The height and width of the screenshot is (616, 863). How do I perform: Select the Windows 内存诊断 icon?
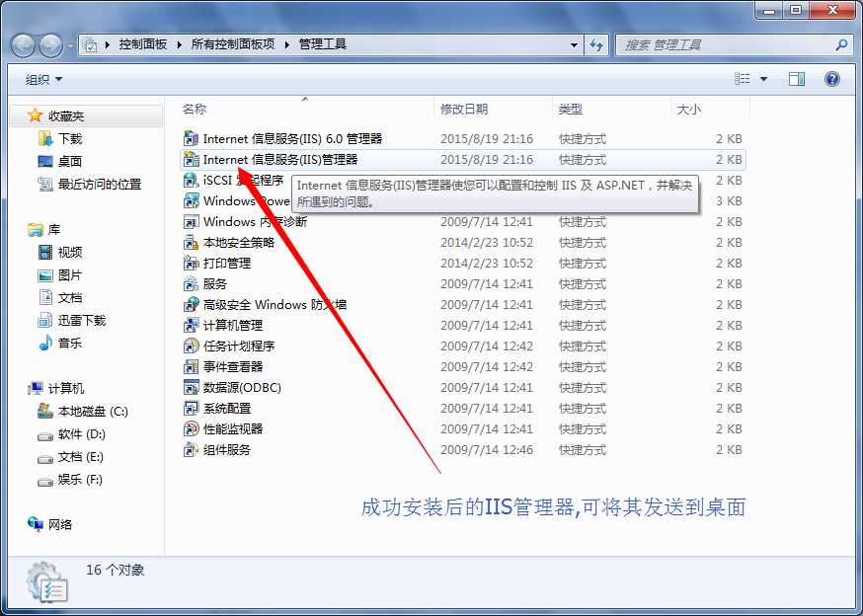[x=191, y=222]
